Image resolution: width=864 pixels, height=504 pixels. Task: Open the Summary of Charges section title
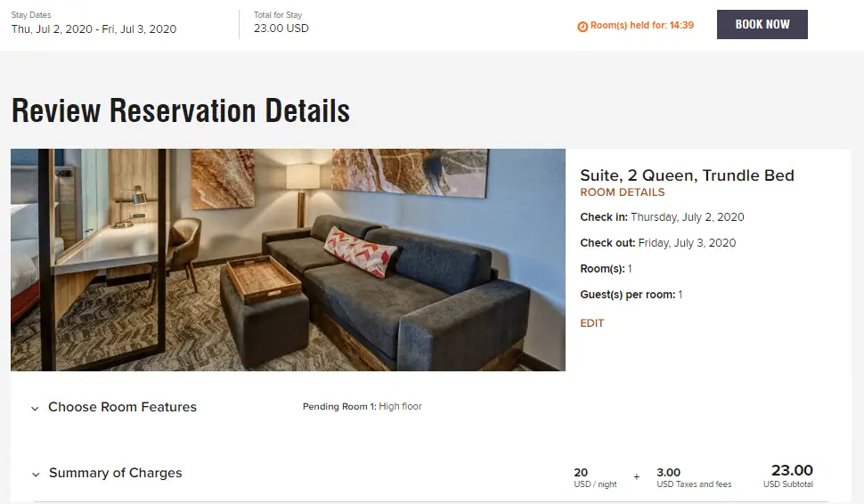(115, 473)
